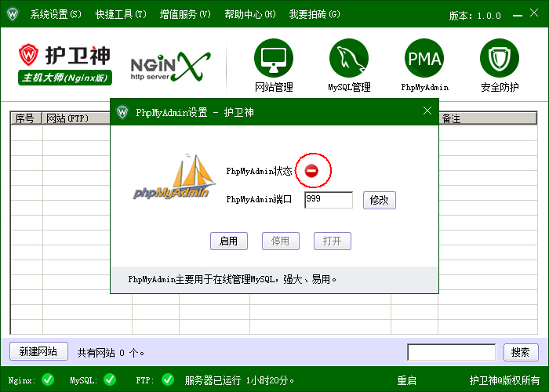Image resolution: width=549 pixels, height=392 pixels.
Task: Open the PhpMyAdmin PMA icon
Action: pyautogui.click(x=424, y=58)
